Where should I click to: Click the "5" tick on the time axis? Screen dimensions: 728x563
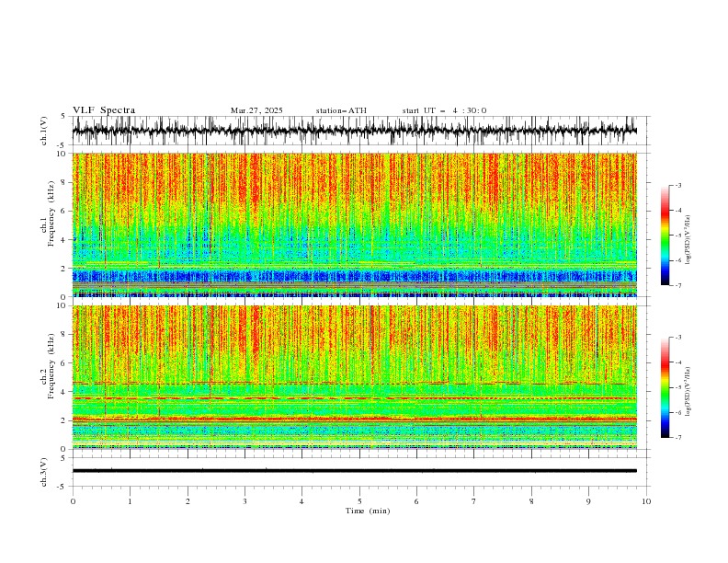click(x=359, y=501)
